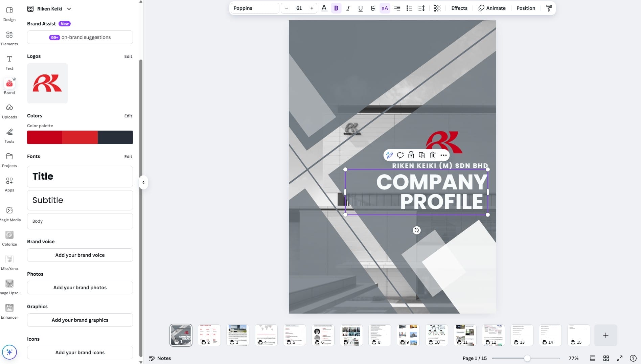Open the Canva Assistant sparkle icon

click(x=9, y=352)
